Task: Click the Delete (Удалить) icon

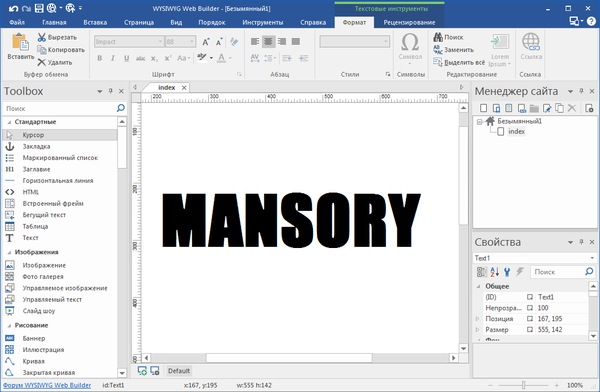Action: (41, 62)
